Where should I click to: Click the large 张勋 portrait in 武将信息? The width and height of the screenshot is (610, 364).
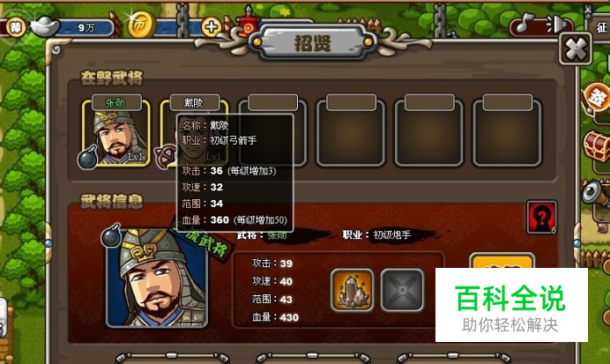pyautogui.click(x=157, y=278)
